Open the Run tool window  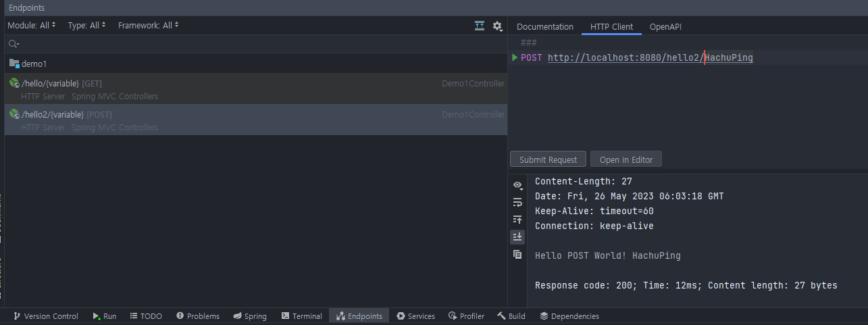coord(105,316)
